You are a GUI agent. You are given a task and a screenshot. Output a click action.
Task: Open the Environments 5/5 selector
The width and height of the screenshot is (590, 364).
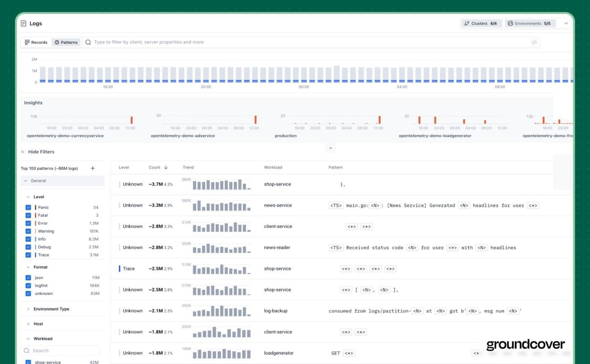530,24
